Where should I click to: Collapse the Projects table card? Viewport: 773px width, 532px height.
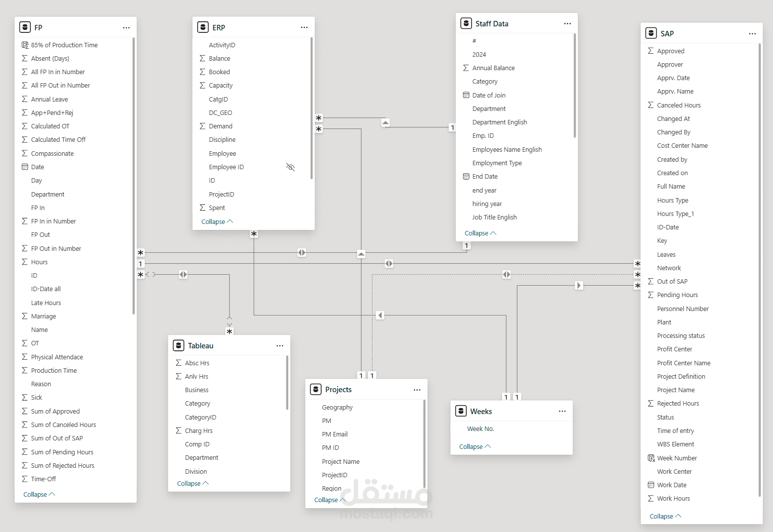(330, 500)
